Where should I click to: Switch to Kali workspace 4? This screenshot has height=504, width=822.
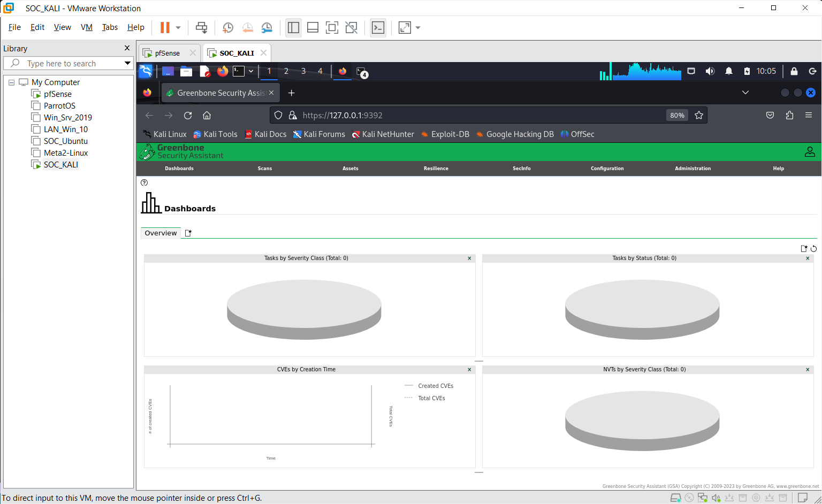pyautogui.click(x=320, y=71)
